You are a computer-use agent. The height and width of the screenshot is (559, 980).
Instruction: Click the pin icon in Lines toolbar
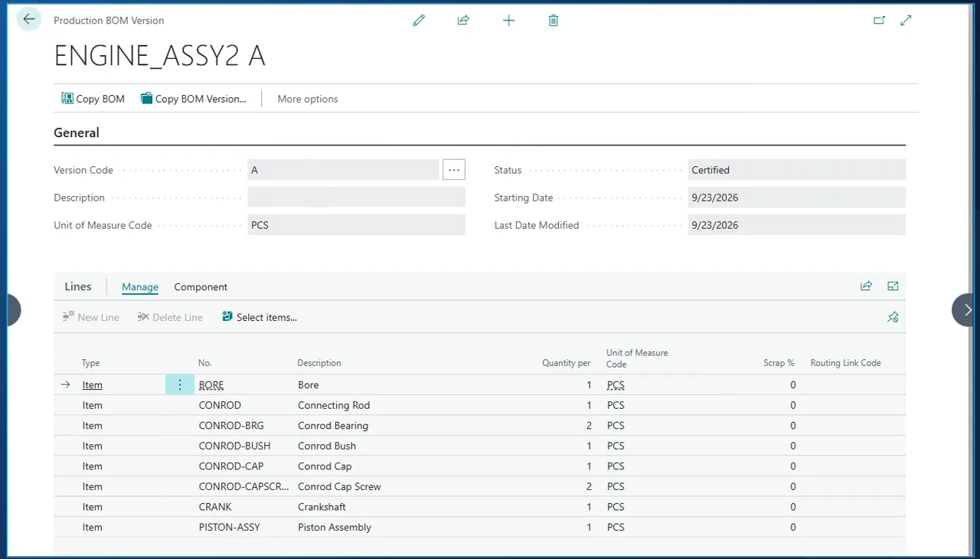(x=893, y=317)
